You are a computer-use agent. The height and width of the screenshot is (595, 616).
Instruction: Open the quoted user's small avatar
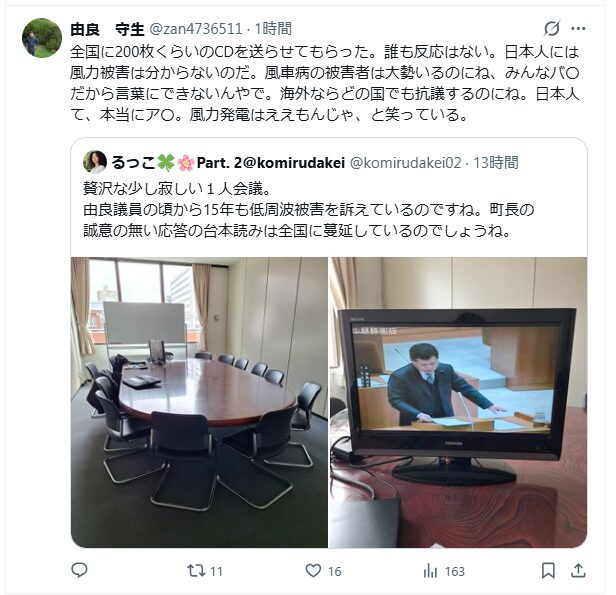(x=95, y=162)
